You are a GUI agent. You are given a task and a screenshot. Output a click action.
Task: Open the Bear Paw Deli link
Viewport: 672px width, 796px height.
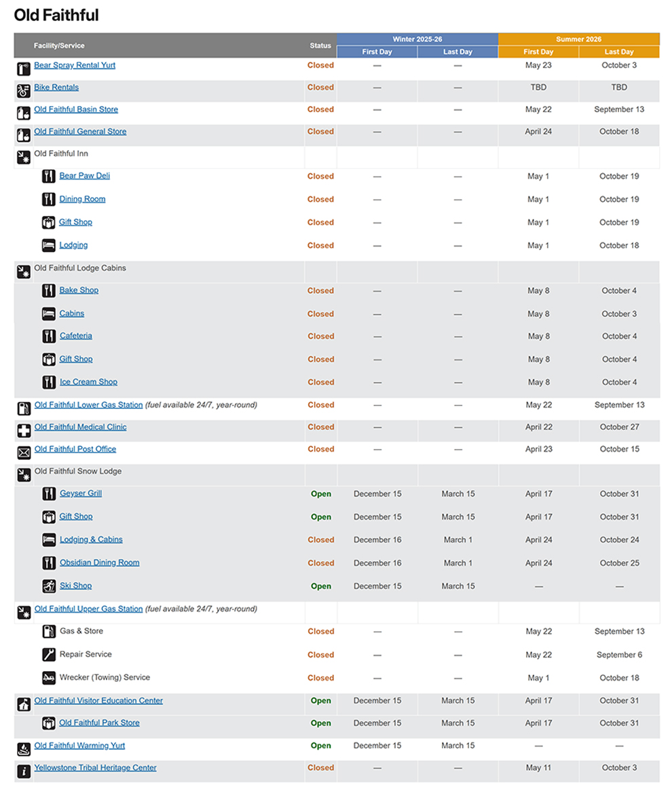coord(84,176)
